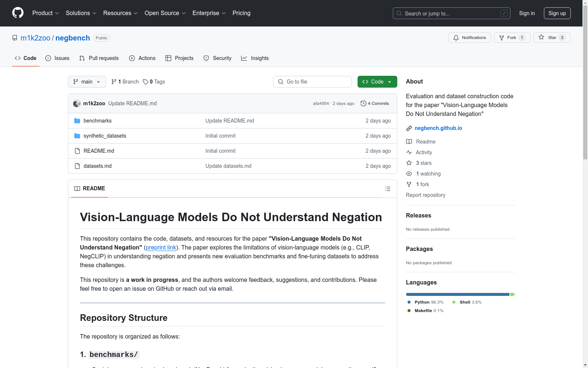Open the datasets.md file name

coord(97,166)
